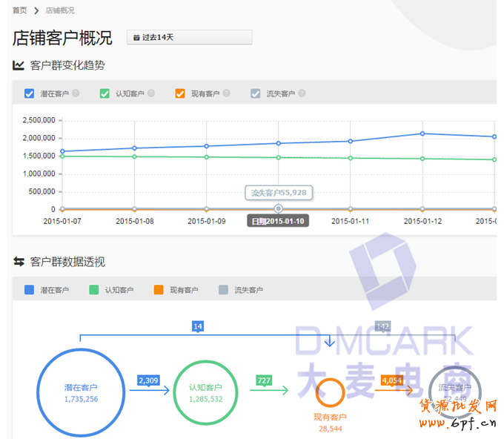Click the gray 142 flow badge

click(383, 326)
